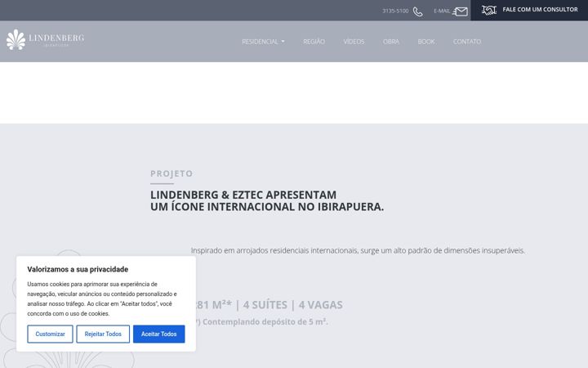The width and height of the screenshot is (588, 368).
Task: Click Customizar cookie button
Action: pyautogui.click(x=51, y=334)
